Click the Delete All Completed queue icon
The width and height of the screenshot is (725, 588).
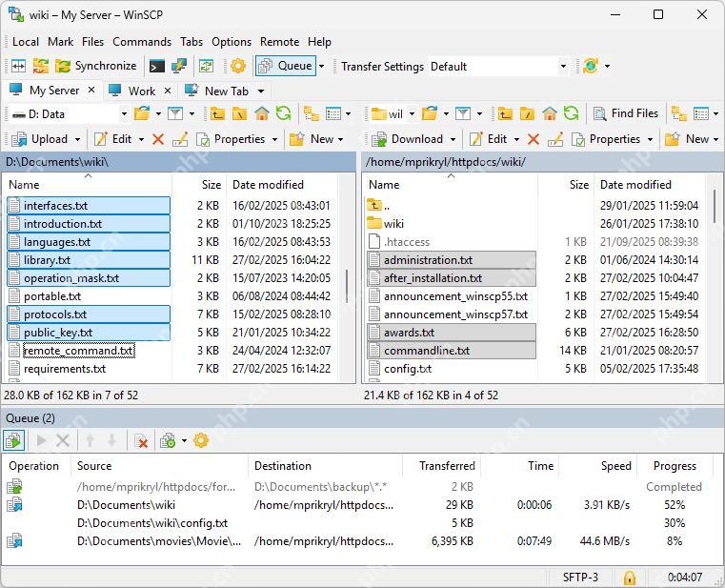click(x=141, y=441)
